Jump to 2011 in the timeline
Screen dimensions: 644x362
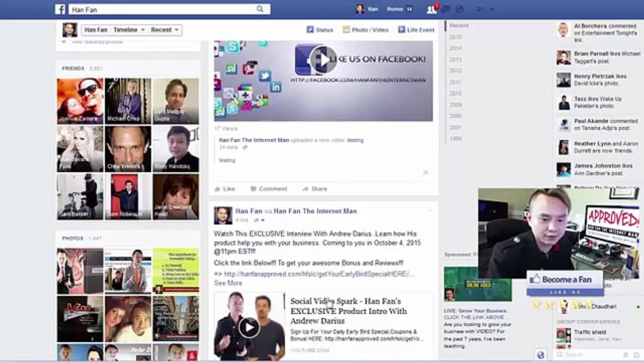[x=455, y=82]
